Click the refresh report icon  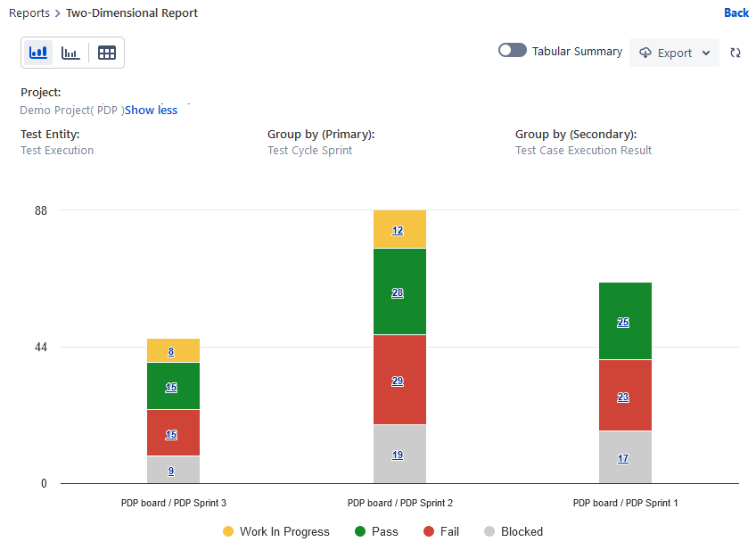[x=735, y=53]
